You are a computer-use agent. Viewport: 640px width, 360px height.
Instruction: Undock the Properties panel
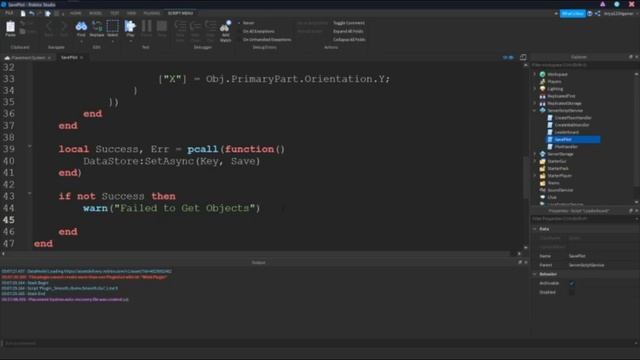pos(631,211)
